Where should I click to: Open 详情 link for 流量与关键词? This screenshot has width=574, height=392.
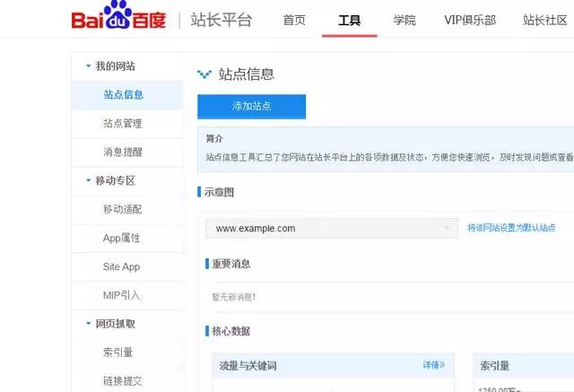[434, 365]
